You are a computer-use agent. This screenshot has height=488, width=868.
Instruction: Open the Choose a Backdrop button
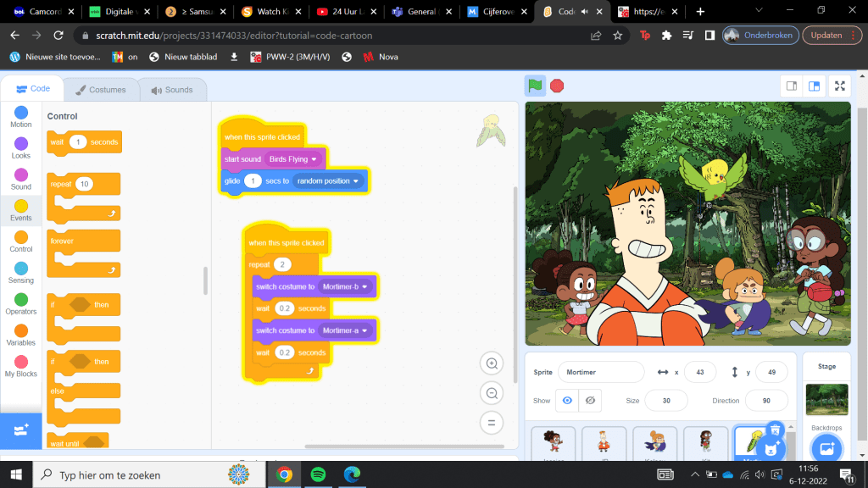pyautogui.click(x=826, y=449)
